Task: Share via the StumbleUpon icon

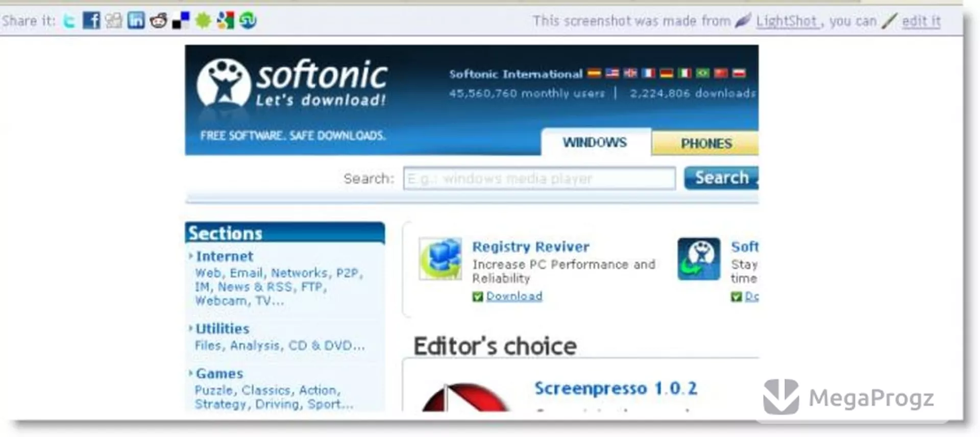Action: tap(248, 21)
